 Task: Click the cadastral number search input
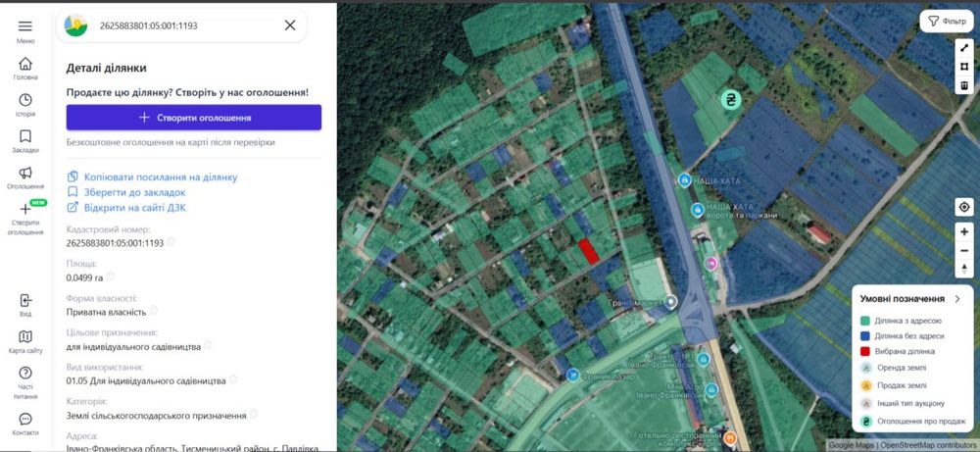pos(187,25)
